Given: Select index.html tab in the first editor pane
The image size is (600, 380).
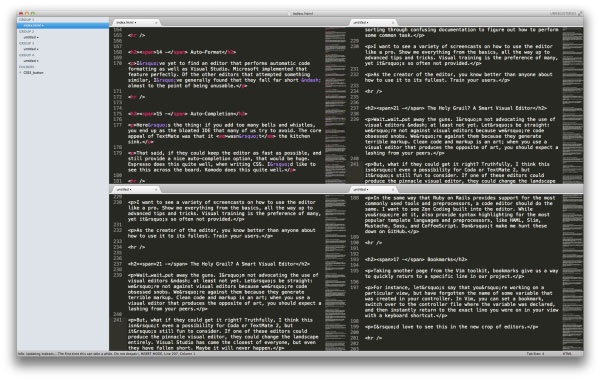Looking at the screenshot, I should 135,23.
